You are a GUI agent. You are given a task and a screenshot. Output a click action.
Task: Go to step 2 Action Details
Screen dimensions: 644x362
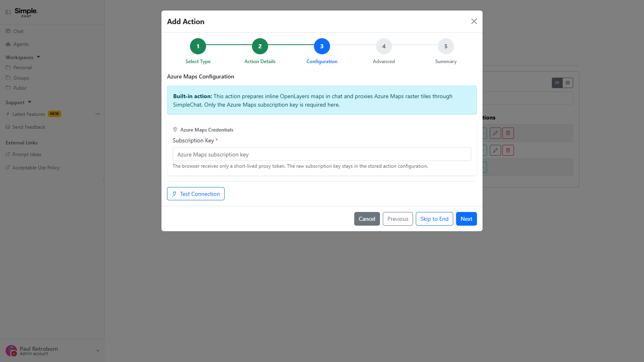(x=260, y=46)
